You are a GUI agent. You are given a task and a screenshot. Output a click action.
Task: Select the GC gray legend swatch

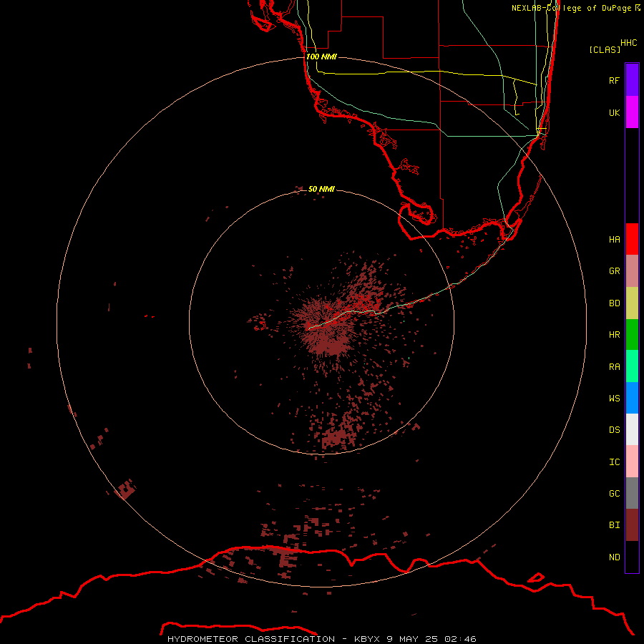tap(632, 493)
